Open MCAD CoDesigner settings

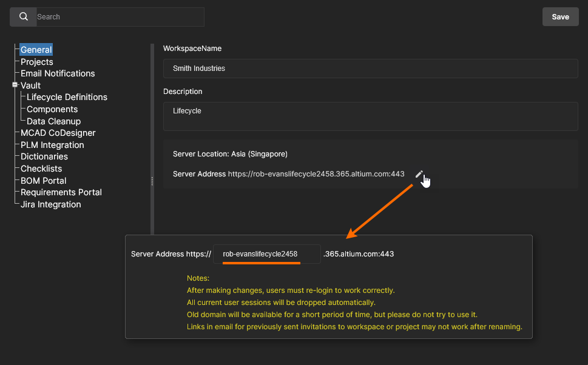(58, 133)
